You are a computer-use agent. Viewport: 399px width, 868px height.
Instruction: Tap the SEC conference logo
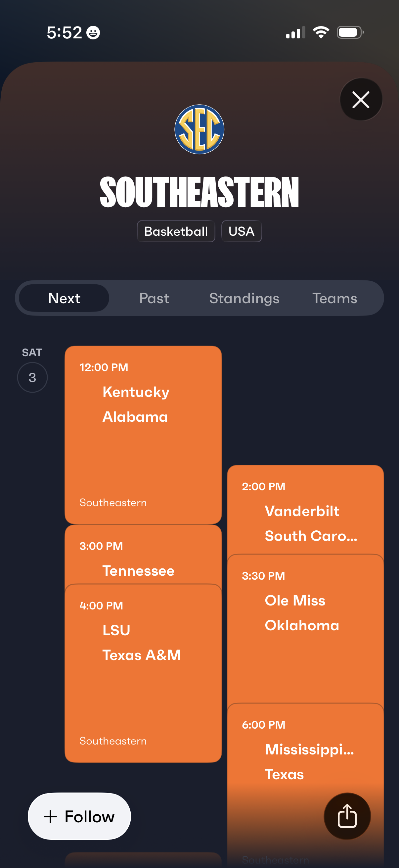[x=199, y=129]
